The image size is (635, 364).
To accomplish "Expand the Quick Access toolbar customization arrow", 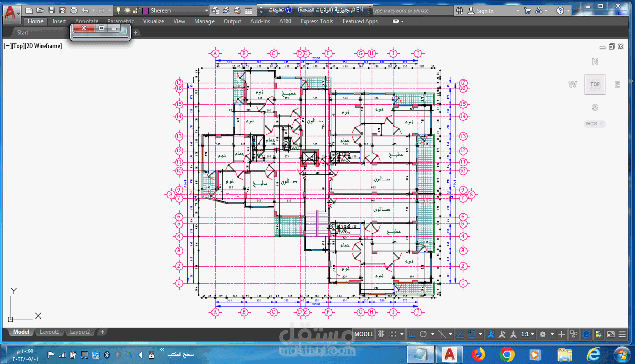I will coord(261,10).
